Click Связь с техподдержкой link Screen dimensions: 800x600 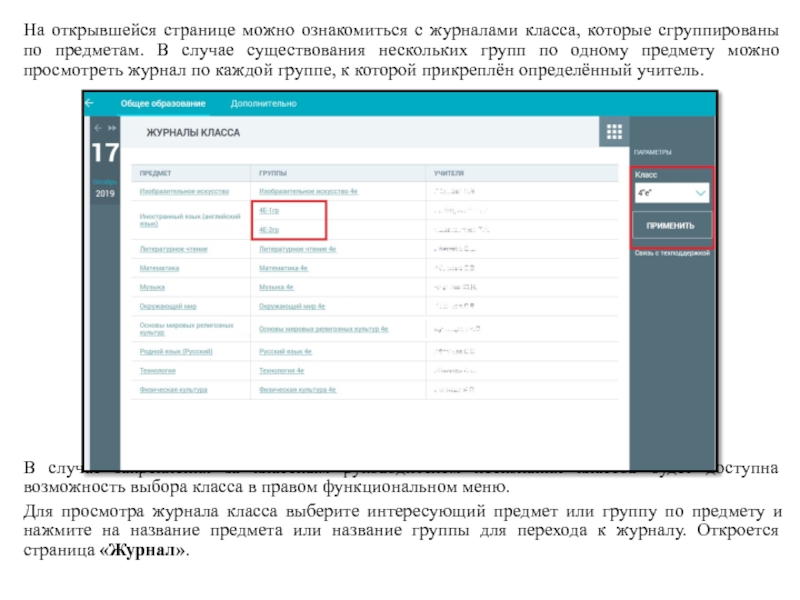pos(671,254)
